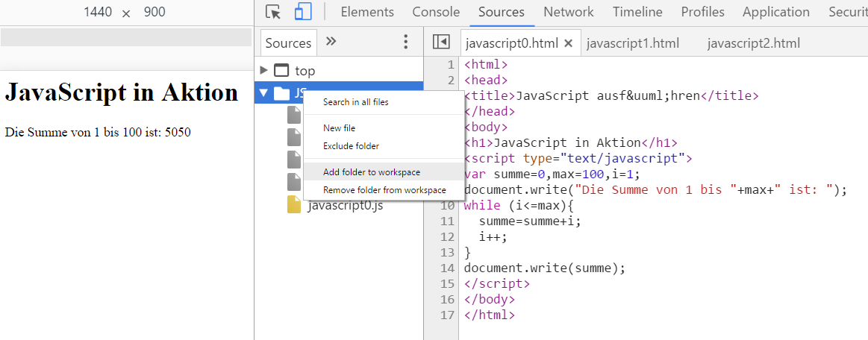Open the Elements panel tab
Image resolution: width=868 pixels, height=340 pixels.
pyautogui.click(x=367, y=12)
